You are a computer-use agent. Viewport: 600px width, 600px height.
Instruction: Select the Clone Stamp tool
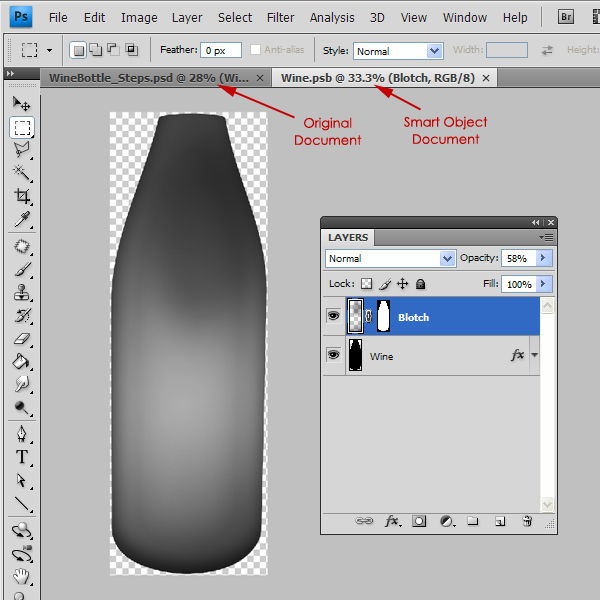click(21, 293)
